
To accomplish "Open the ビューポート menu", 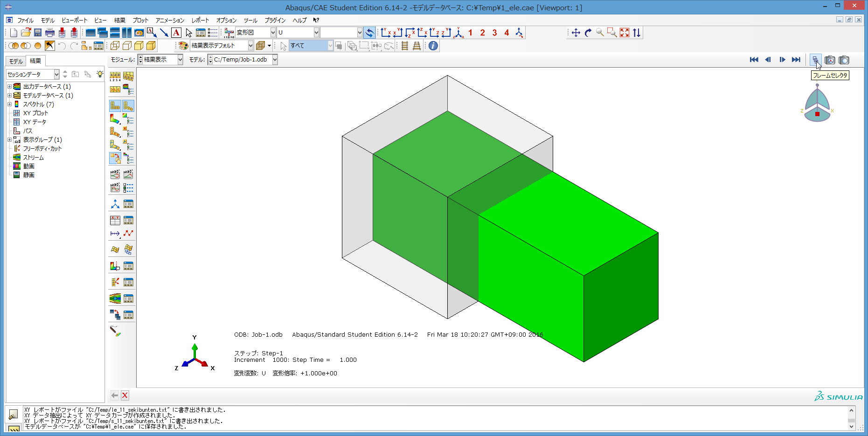I will point(75,20).
